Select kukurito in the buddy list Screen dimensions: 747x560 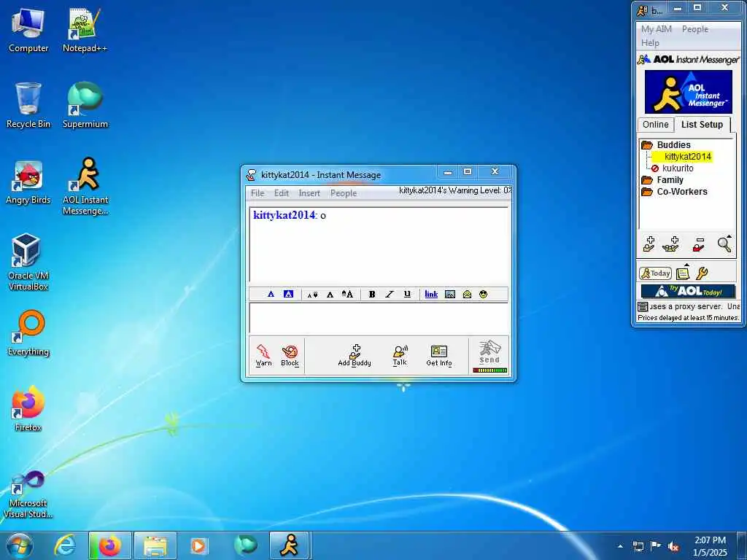tap(678, 168)
